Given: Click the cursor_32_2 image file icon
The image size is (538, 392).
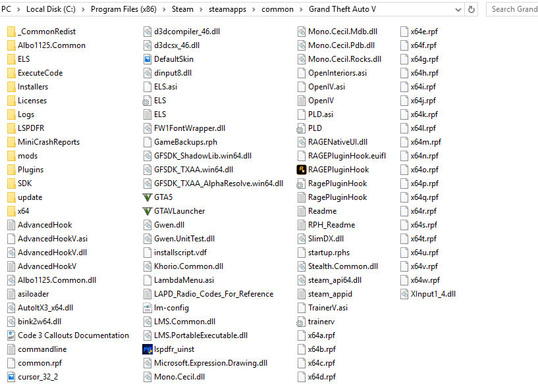Looking at the screenshot, I should pyautogui.click(x=11, y=377).
